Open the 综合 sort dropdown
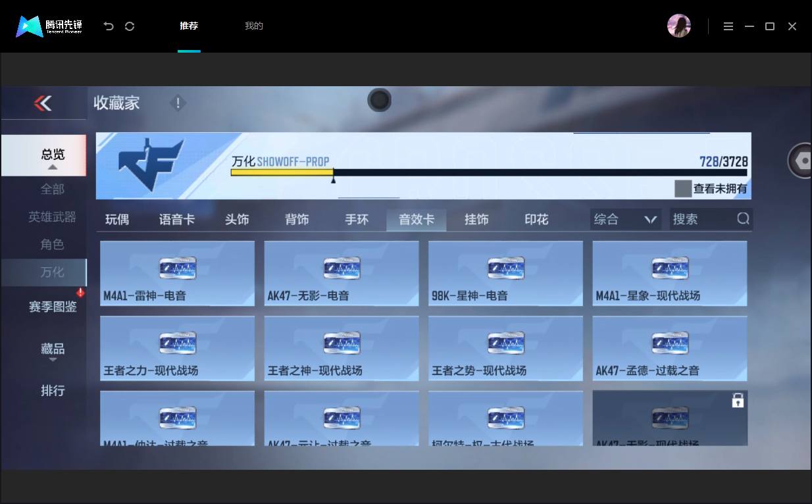The height and width of the screenshot is (504, 812). click(x=626, y=220)
